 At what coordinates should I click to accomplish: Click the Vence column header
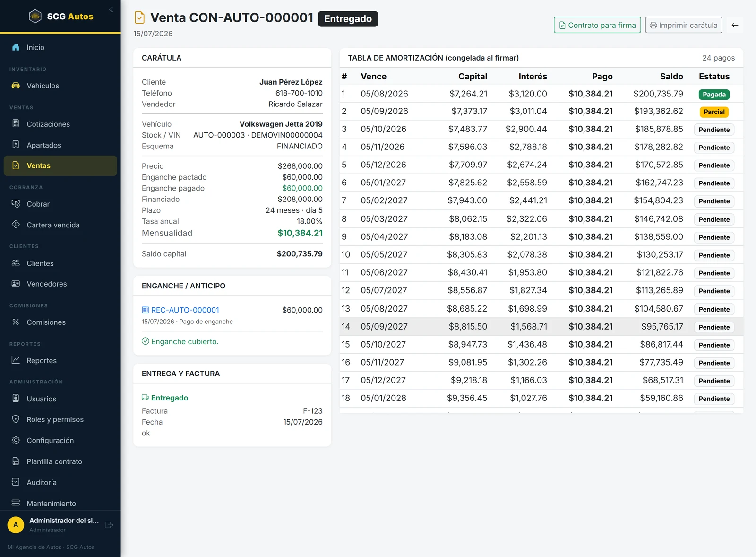point(373,77)
